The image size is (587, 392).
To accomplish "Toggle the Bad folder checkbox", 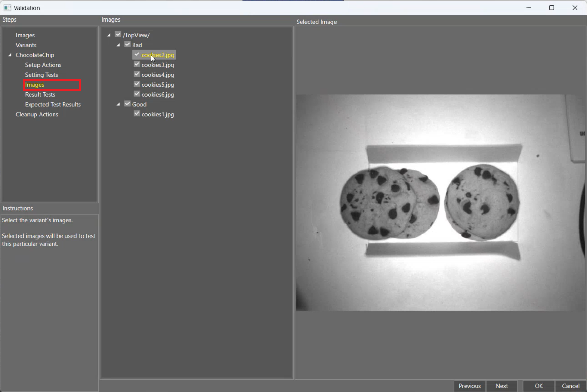I will [x=128, y=44].
